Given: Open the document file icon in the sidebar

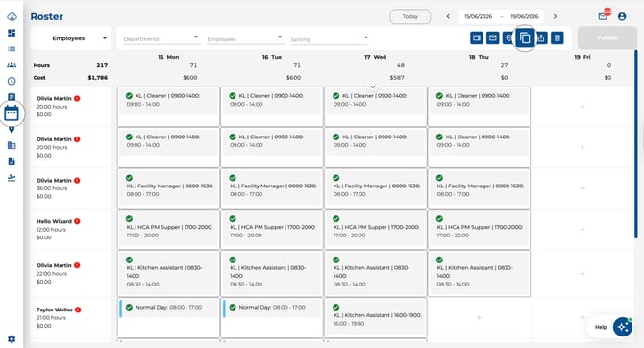Looking at the screenshot, I should pyautogui.click(x=12, y=162).
